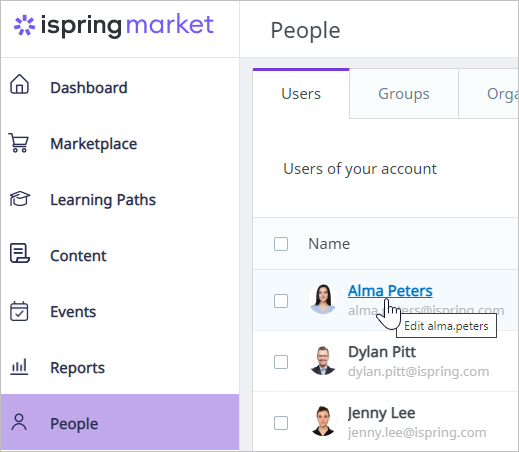Select the People menu label
This screenshot has width=519, height=452.
(x=74, y=424)
